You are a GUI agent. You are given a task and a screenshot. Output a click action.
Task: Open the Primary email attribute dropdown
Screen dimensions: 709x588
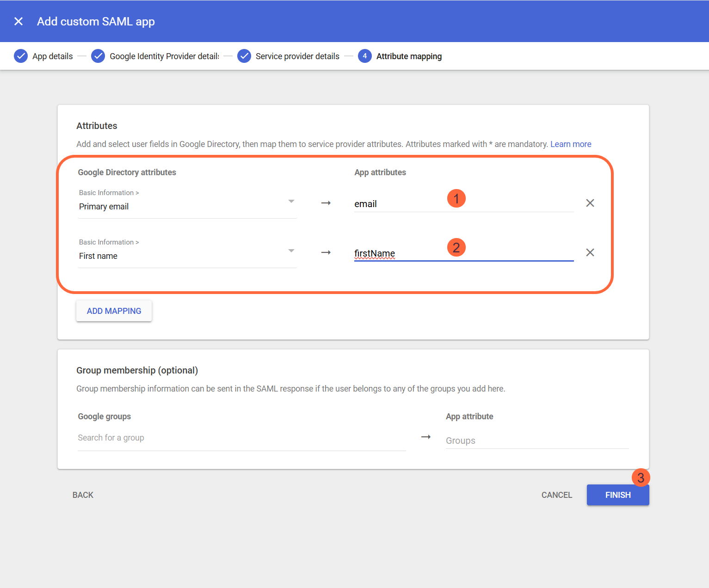tap(291, 202)
